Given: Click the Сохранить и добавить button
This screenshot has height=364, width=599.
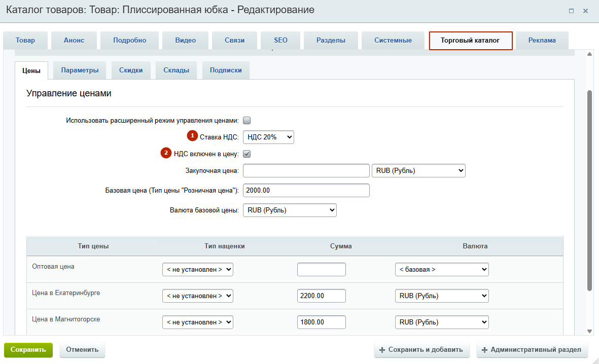Looking at the screenshot, I should point(421,350).
